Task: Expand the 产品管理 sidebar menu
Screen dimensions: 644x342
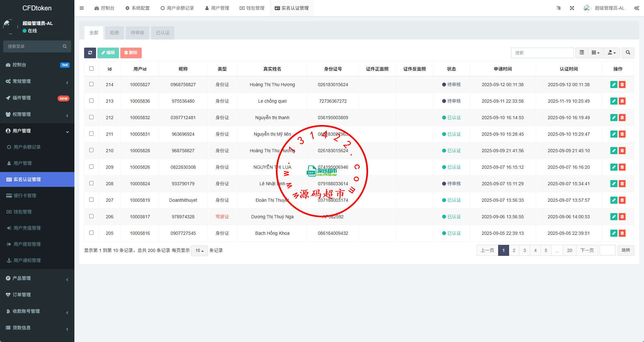Action: [x=37, y=278]
